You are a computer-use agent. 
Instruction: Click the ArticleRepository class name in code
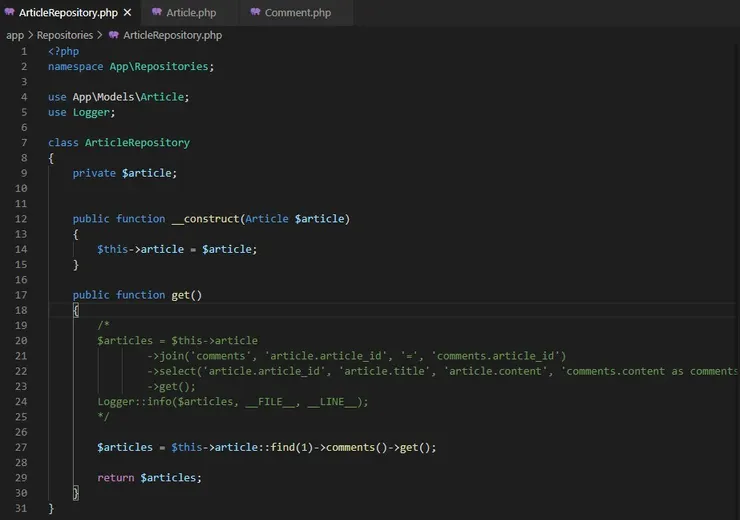[137, 142]
